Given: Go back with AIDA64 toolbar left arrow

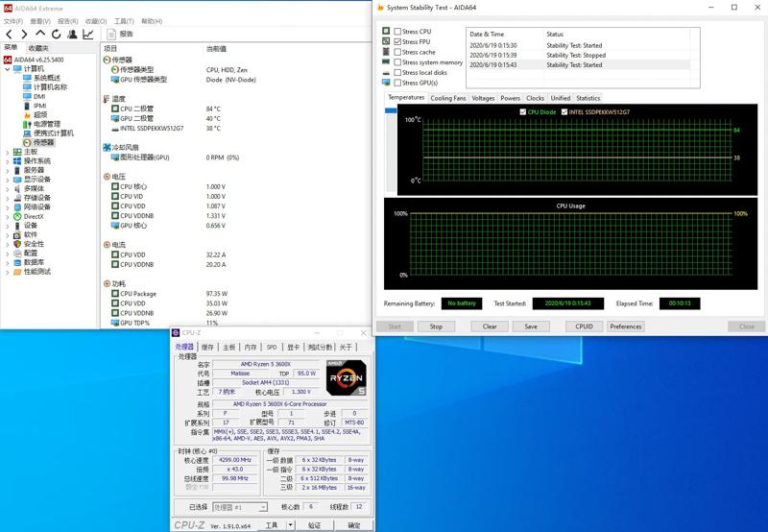Looking at the screenshot, I should (x=9, y=34).
